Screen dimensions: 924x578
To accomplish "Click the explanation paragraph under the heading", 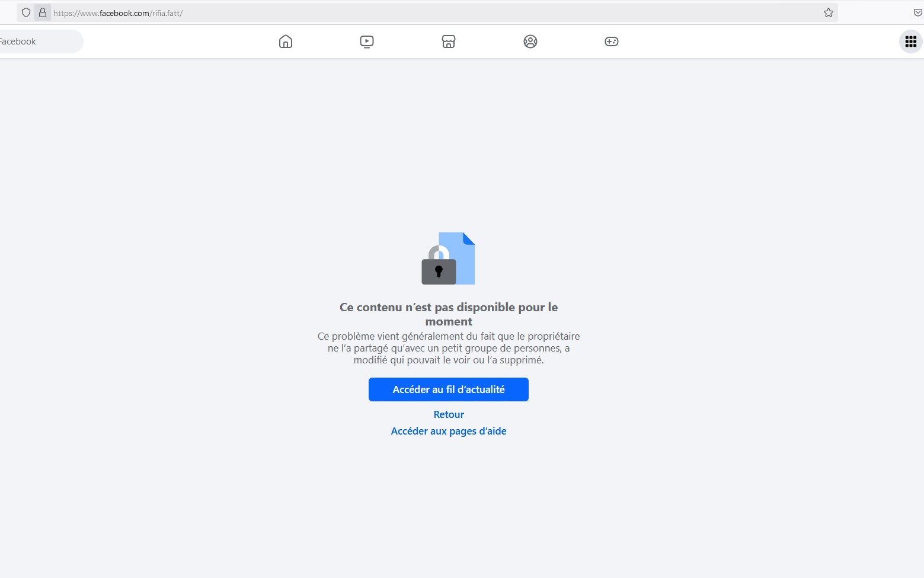I will (449, 348).
